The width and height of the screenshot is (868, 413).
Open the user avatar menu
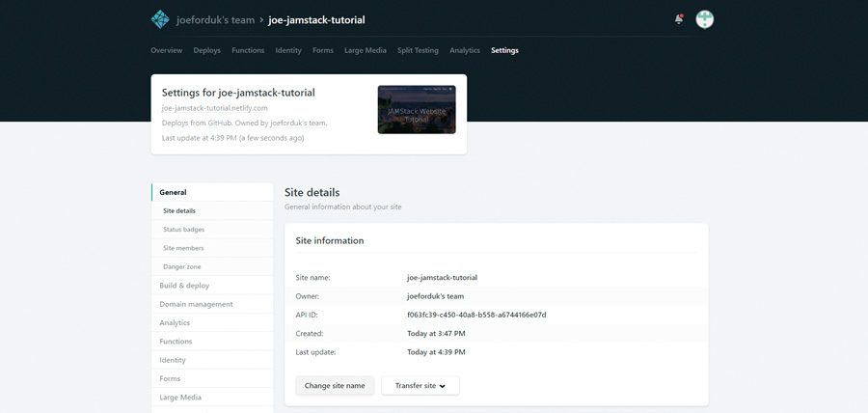point(705,19)
